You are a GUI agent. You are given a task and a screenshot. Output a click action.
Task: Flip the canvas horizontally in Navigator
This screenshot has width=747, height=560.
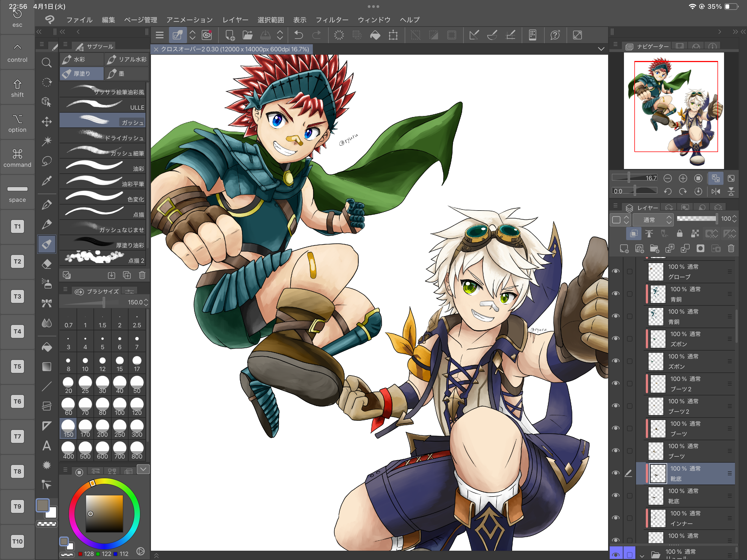(716, 191)
